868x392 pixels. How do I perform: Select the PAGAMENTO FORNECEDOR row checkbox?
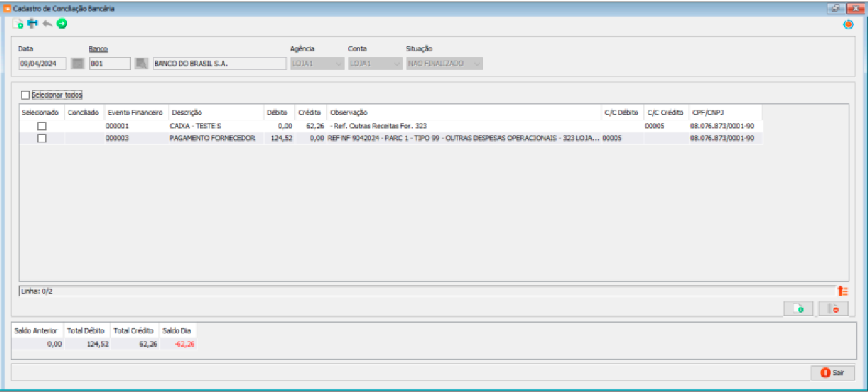coord(42,138)
